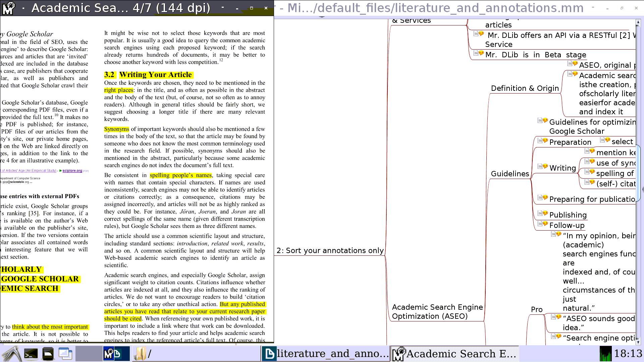Click the quote icon beside 'Academic search' definition node

[x=575, y=74]
